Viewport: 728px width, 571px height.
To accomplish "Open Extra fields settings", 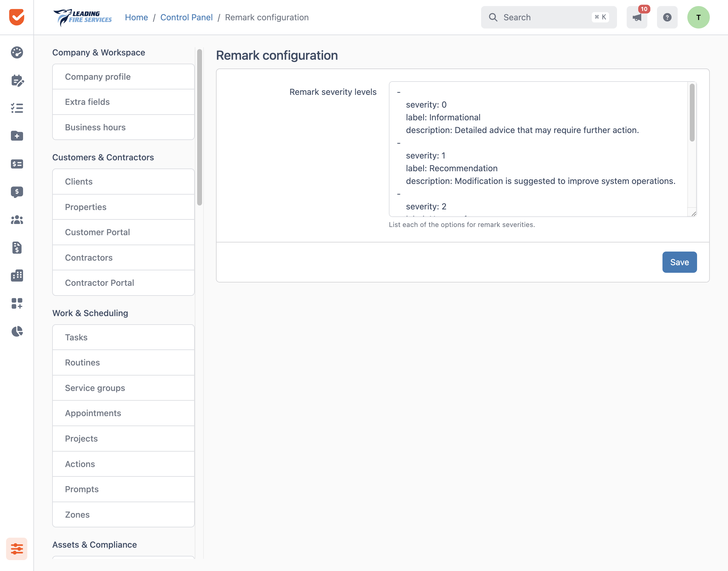I will [123, 102].
